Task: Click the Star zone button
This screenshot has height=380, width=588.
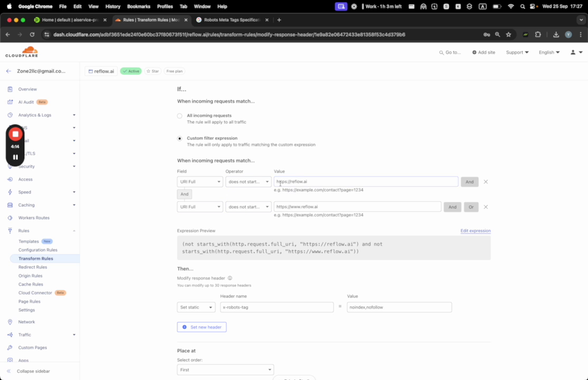Action: click(153, 71)
